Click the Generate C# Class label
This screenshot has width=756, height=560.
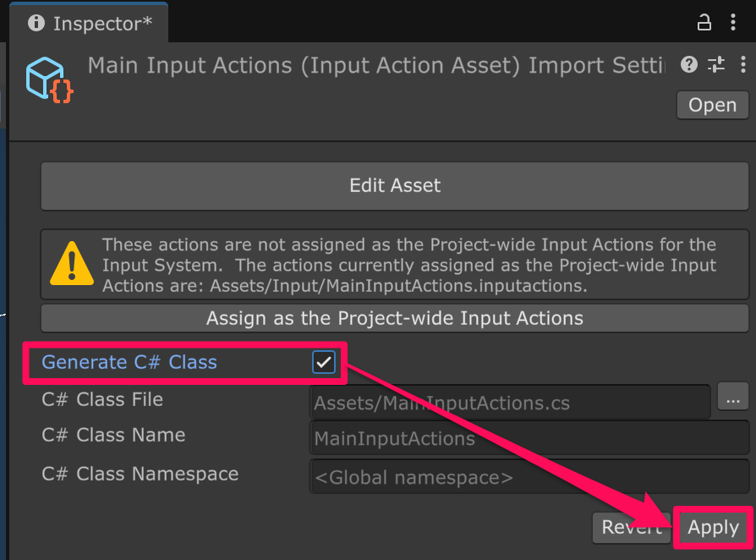coord(129,363)
